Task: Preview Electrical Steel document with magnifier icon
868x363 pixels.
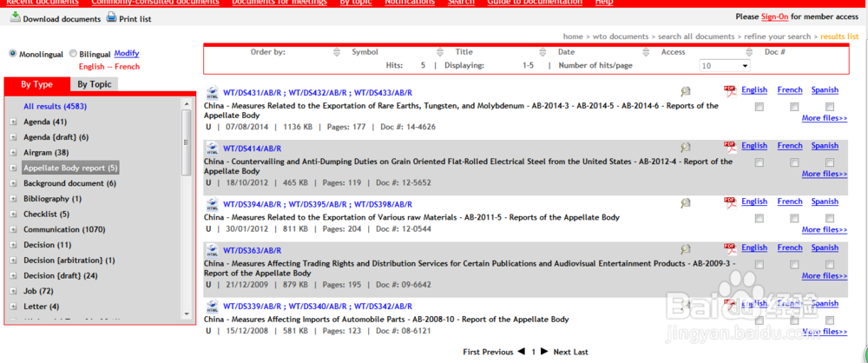Action: point(686,147)
